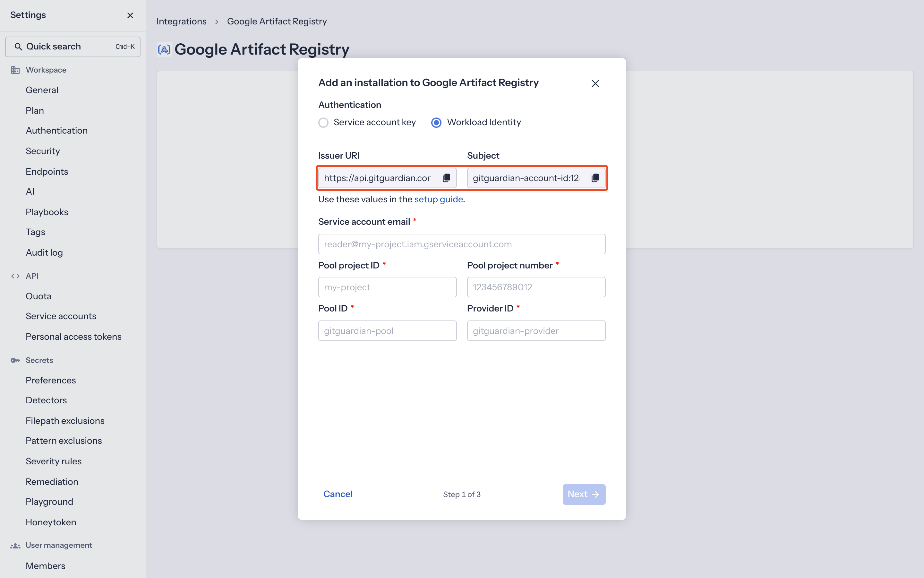
Task: Open Severity rules
Action: click(x=54, y=461)
